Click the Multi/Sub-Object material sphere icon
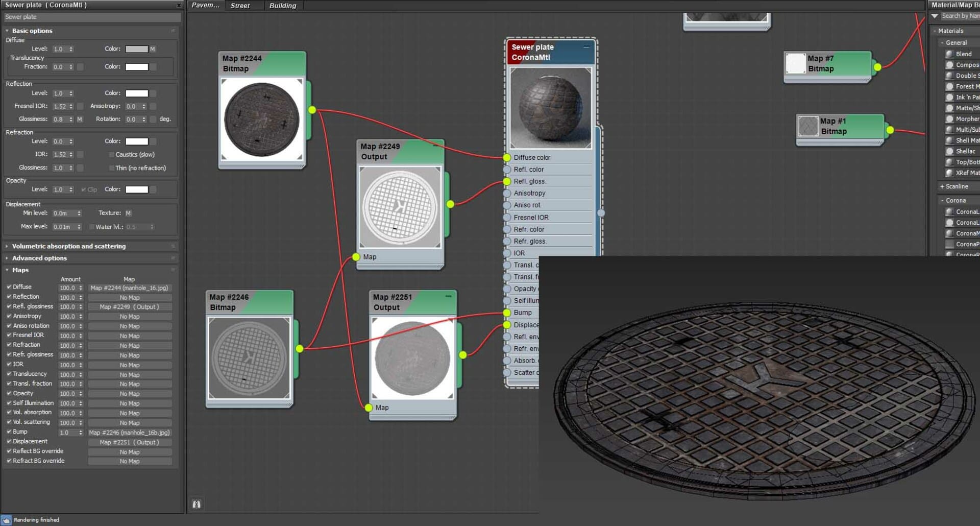Screen dimensions: 980x526 click(x=949, y=130)
